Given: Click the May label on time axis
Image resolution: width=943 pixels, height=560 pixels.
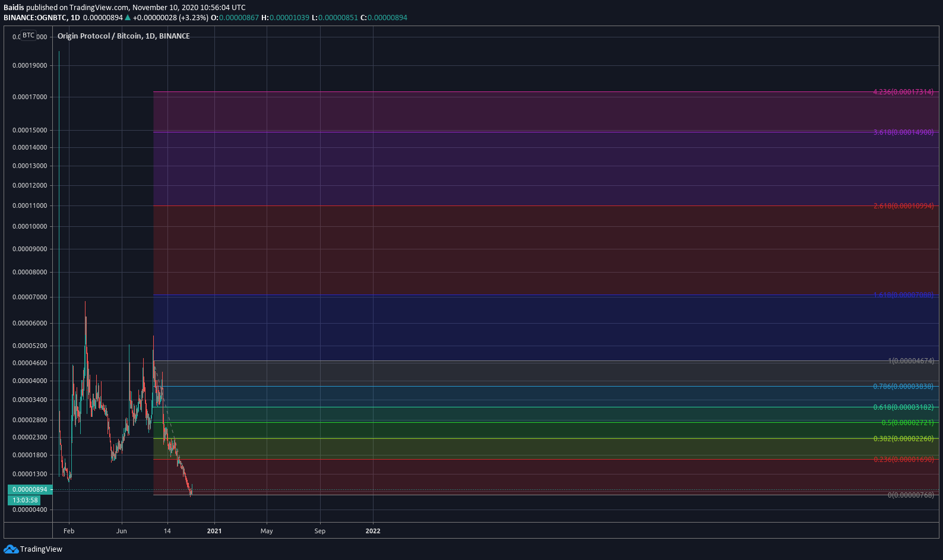Looking at the screenshot, I should (267, 531).
